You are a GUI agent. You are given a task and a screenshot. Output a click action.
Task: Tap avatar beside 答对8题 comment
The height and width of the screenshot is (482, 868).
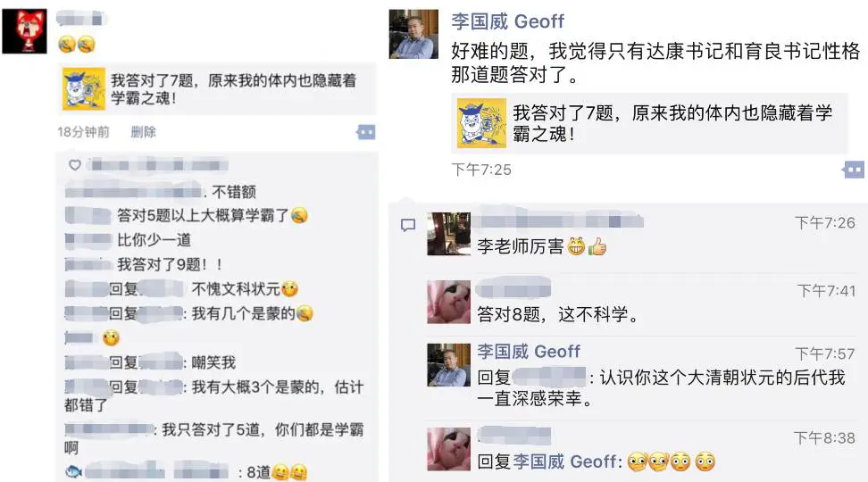(x=449, y=302)
